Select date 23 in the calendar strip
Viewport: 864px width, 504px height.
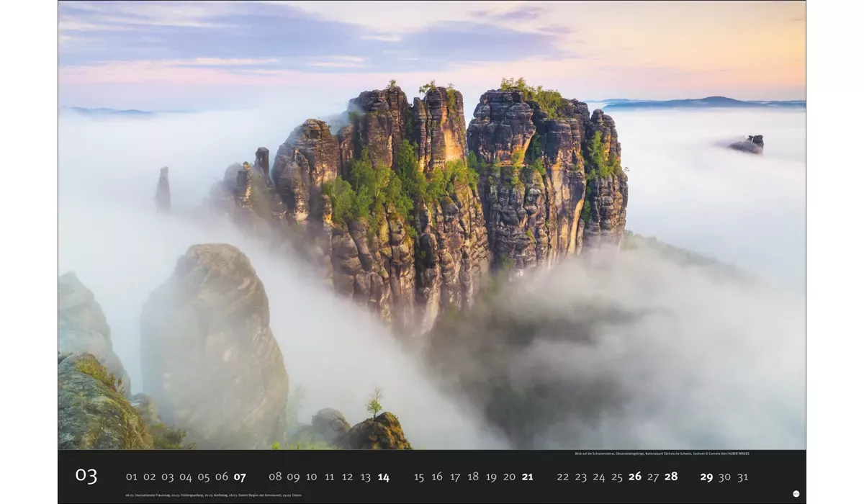[x=581, y=477]
